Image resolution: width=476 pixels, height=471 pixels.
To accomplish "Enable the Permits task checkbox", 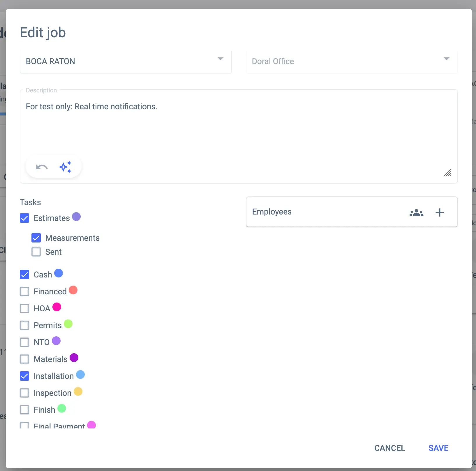I will (24, 325).
